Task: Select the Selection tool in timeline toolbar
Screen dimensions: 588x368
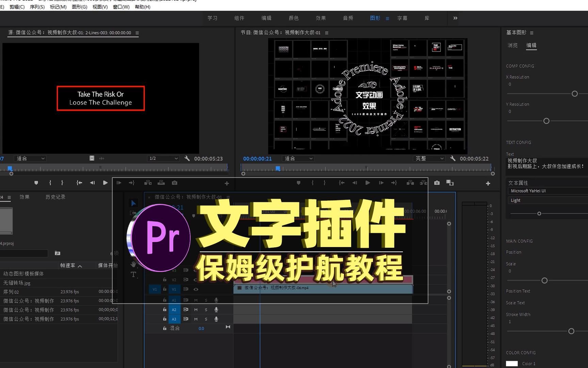Action: 133,202
